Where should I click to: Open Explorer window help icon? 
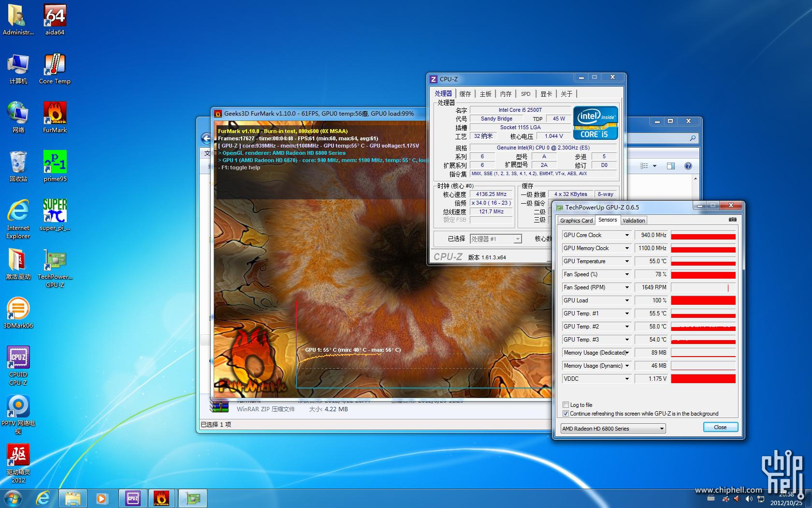(x=688, y=166)
